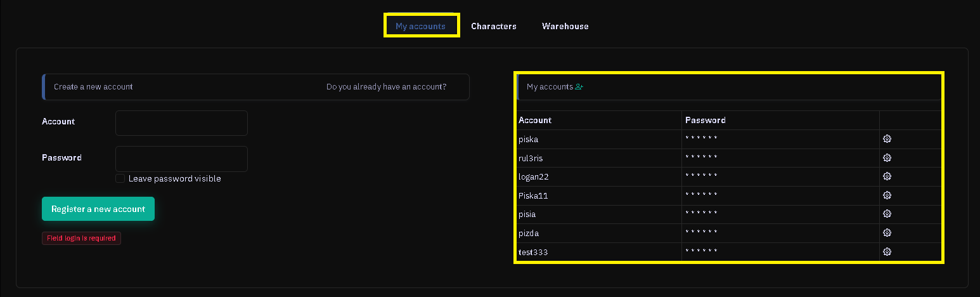Enable the Leave password visible checkbox
This screenshot has width=980, height=297.
(x=120, y=179)
